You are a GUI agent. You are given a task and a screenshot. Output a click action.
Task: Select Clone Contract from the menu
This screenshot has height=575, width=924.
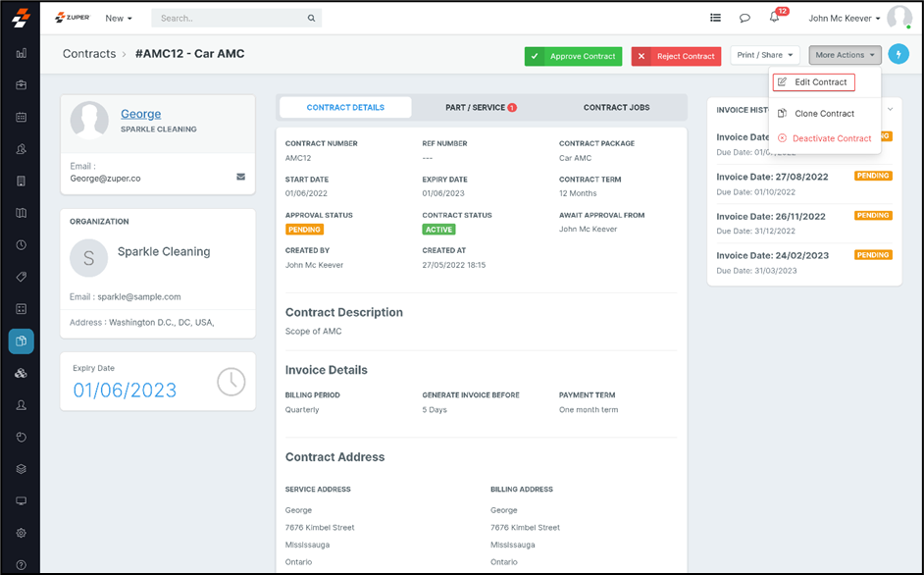(x=824, y=114)
